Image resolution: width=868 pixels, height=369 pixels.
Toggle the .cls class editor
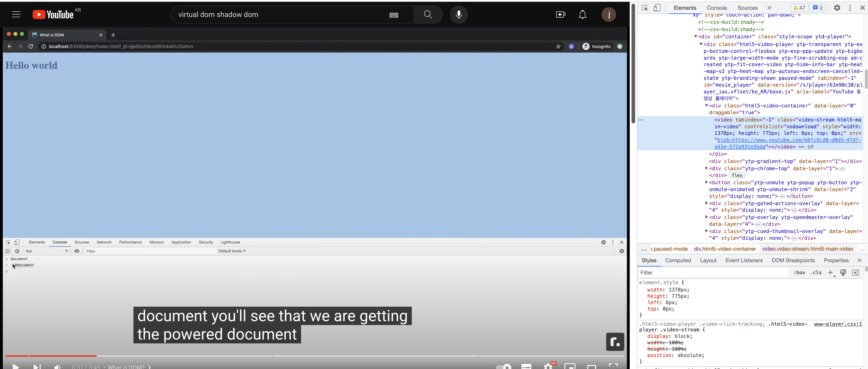816,272
